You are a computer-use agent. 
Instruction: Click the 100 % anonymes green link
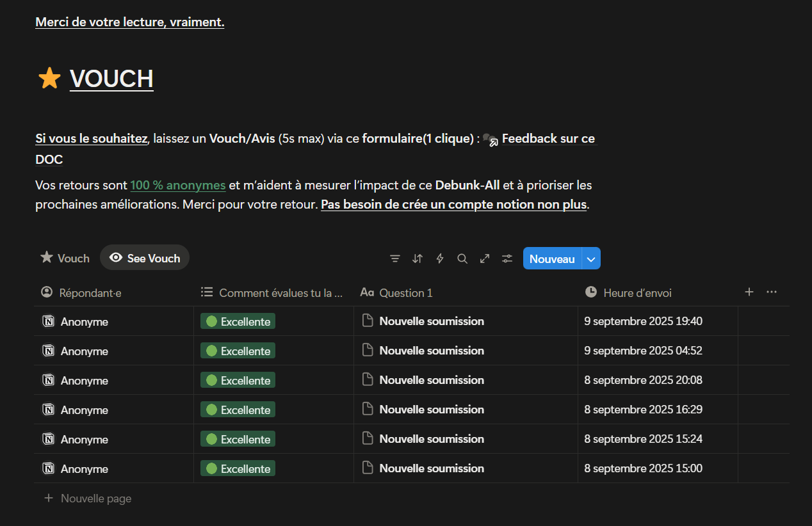[178, 186]
